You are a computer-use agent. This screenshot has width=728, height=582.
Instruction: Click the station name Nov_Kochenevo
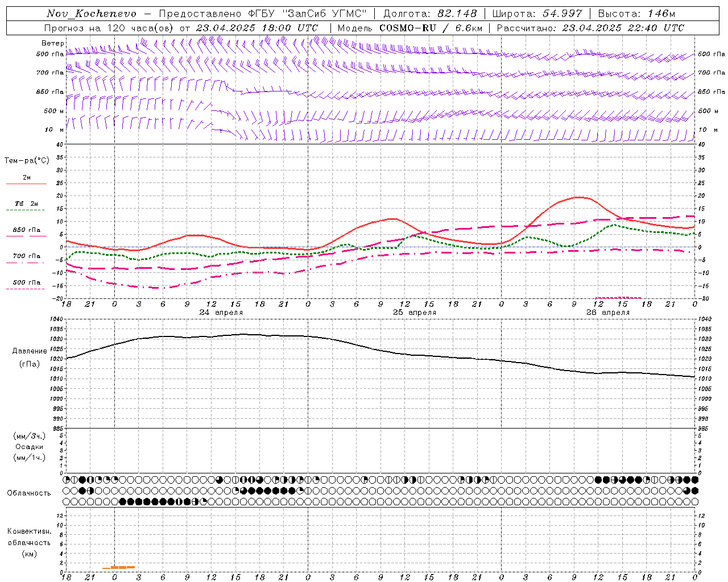(92, 14)
